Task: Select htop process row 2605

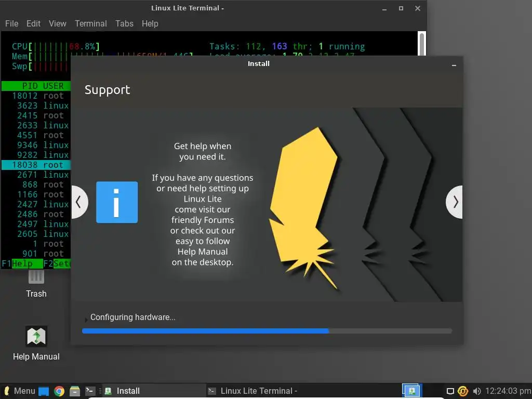Action: [x=36, y=234]
